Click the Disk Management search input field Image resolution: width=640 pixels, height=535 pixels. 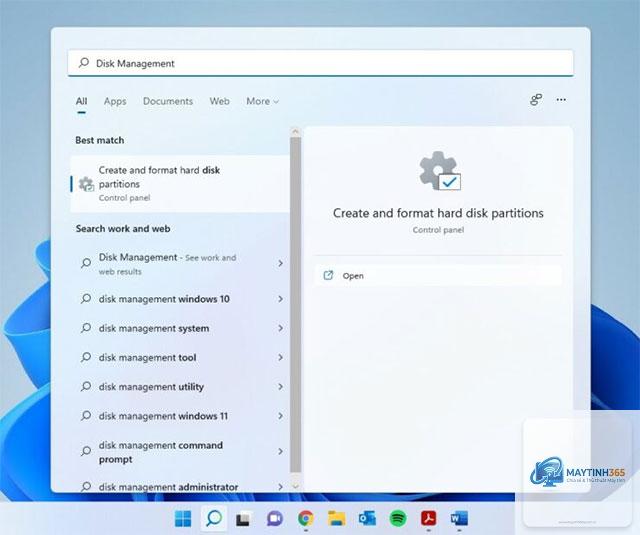[320, 63]
